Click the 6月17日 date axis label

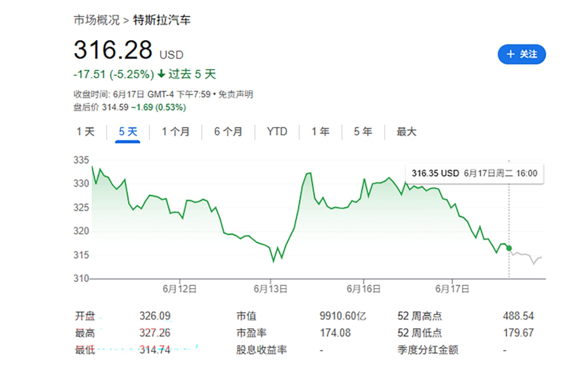(452, 289)
